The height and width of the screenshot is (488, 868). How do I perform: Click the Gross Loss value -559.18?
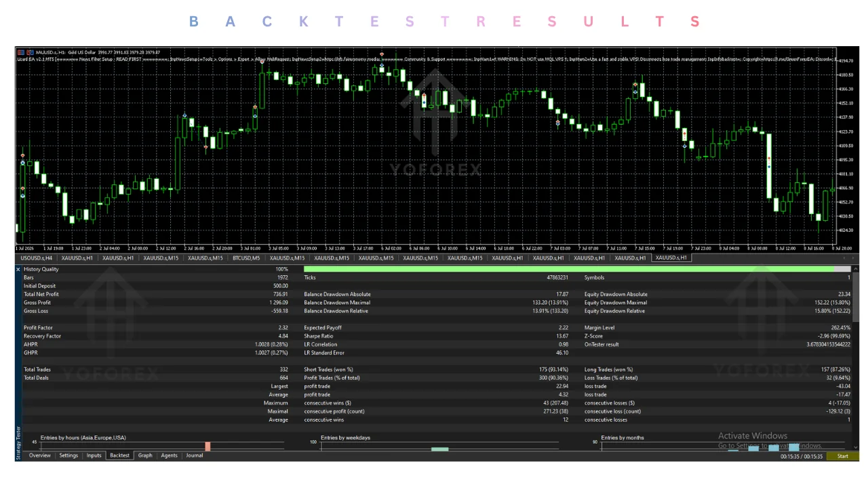pyautogui.click(x=279, y=311)
